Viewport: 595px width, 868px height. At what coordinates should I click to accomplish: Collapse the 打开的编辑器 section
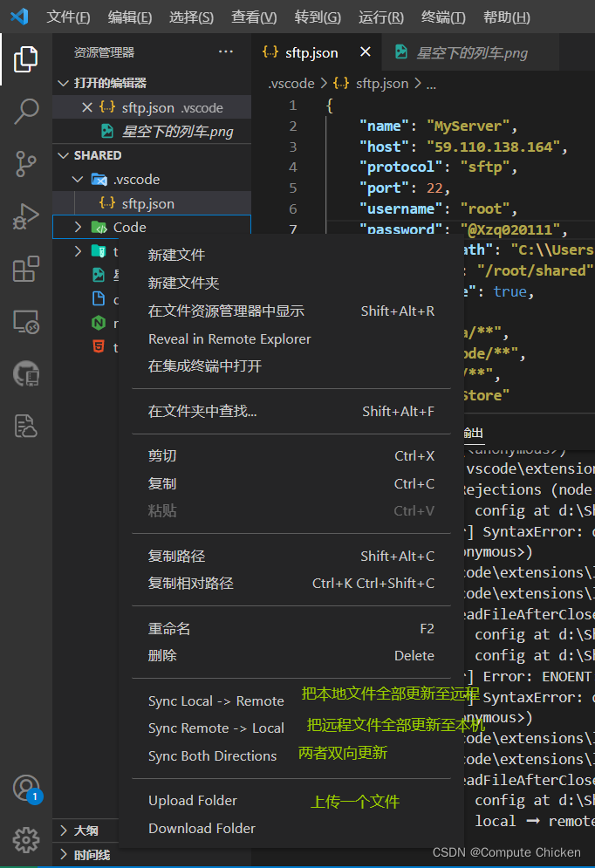[63, 83]
